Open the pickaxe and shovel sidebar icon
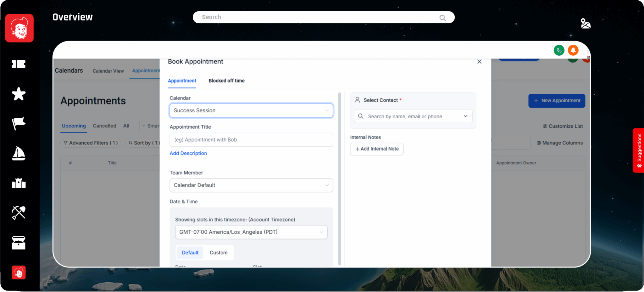The width and height of the screenshot is (644, 292). pyautogui.click(x=19, y=213)
